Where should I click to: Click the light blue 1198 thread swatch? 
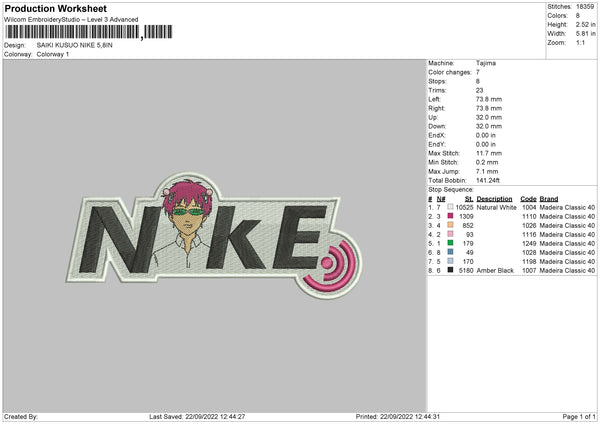tap(450, 261)
